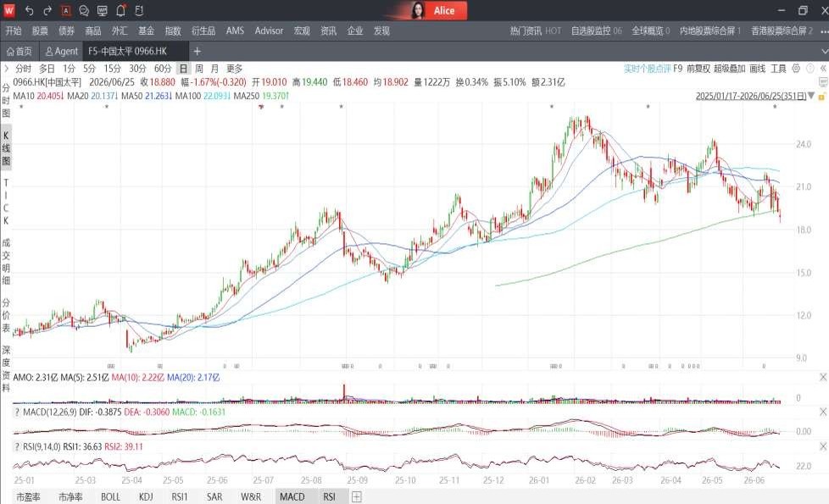Select the 60分 time period
This screenshot has height=504, width=829.
pos(163,69)
